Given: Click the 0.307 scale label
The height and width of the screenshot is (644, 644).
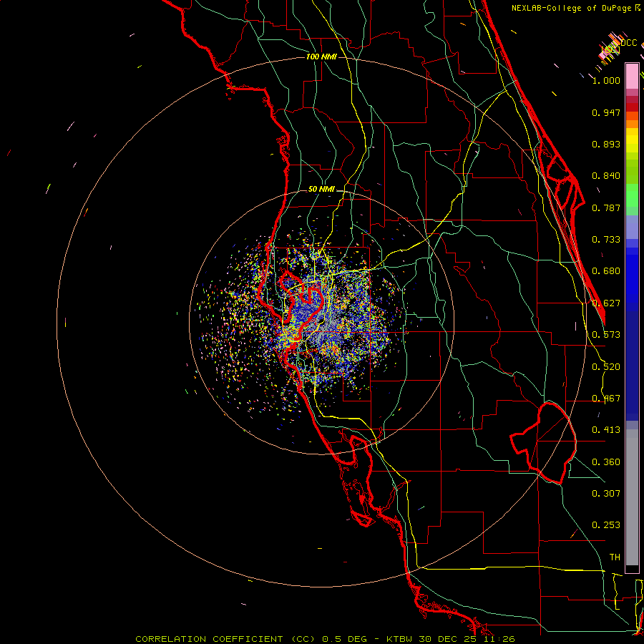Looking at the screenshot, I should coord(606,493).
